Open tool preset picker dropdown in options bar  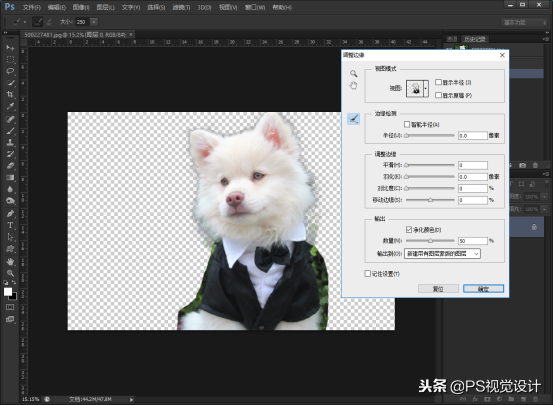[x=25, y=22]
